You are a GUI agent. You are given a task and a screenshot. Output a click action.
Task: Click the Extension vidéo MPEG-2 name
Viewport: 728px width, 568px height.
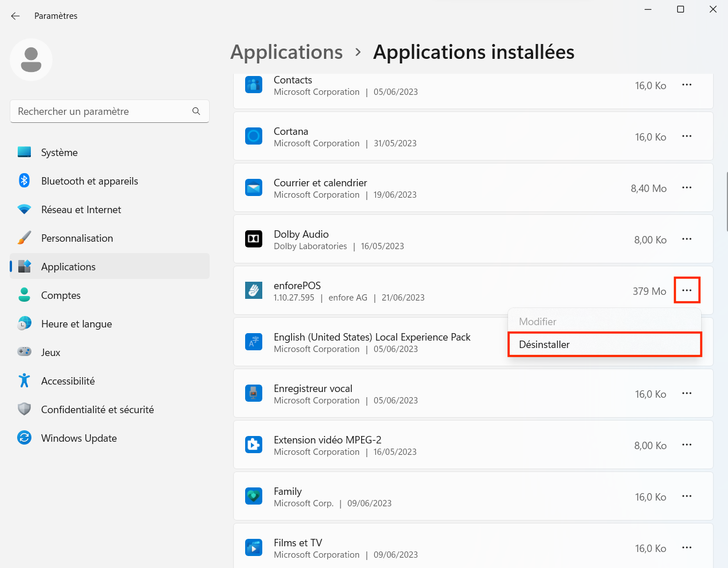(327, 439)
